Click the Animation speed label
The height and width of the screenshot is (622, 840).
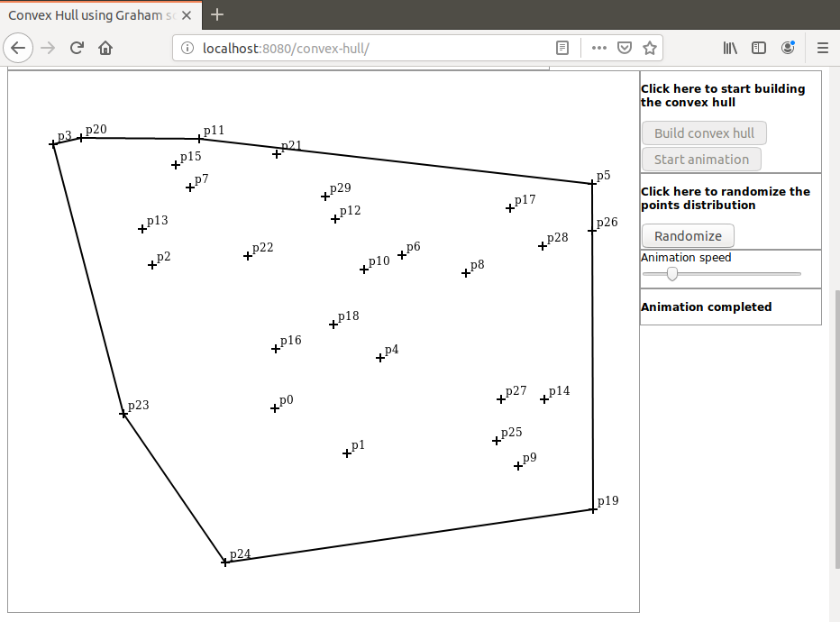[686, 258]
